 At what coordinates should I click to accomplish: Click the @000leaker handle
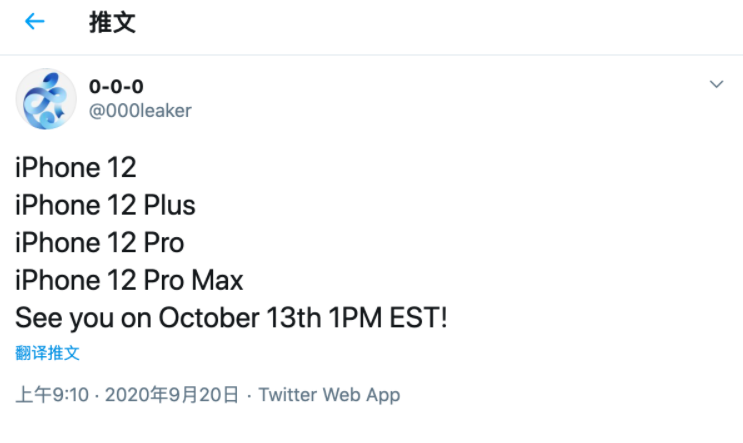(x=140, y=111)
